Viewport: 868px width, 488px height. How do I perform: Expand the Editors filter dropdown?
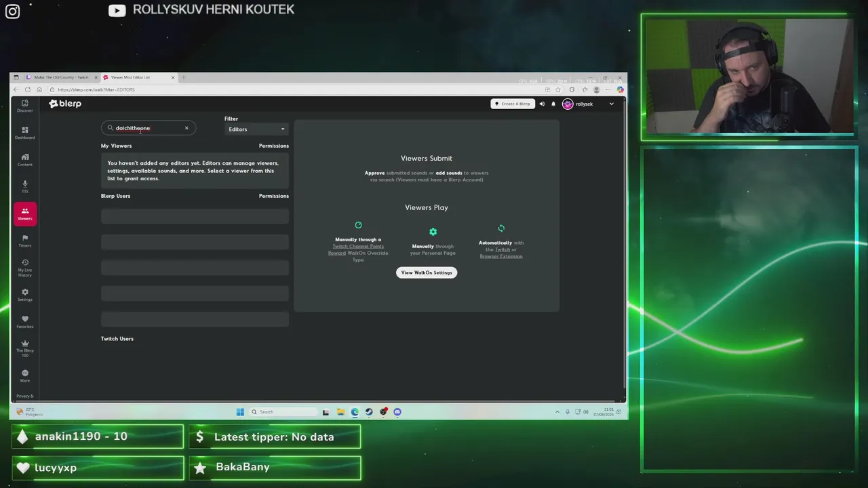(x=256, y=129)
